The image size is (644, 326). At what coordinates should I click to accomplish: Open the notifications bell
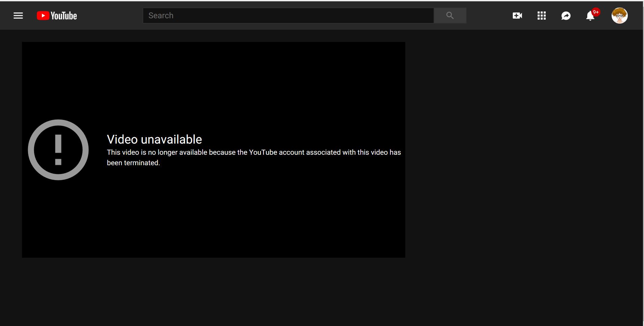(590, 16)
